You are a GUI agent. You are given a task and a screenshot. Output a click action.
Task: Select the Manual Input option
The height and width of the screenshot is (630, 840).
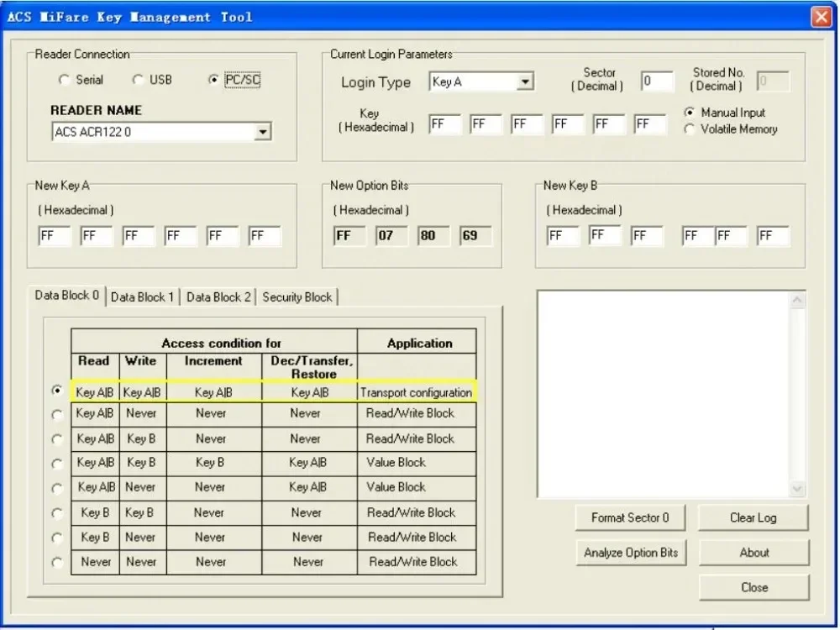pyautogui.click(x=690, y=113)
